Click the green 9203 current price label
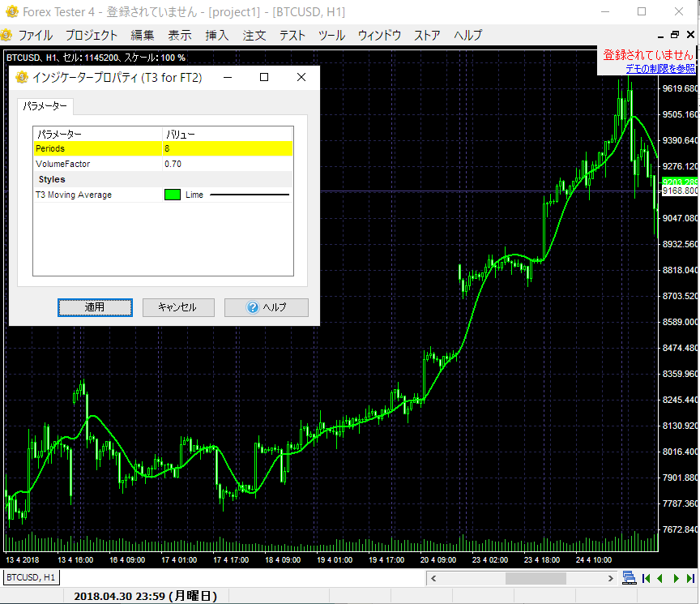 pyautogui.click(x=680, y=182)
